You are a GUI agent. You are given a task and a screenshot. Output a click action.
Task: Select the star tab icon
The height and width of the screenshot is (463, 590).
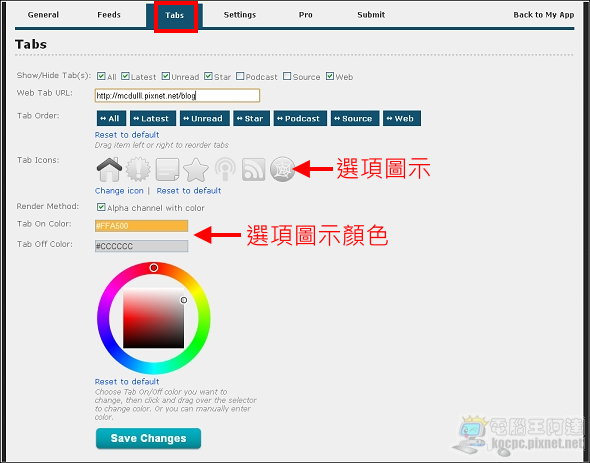(196, 169)
